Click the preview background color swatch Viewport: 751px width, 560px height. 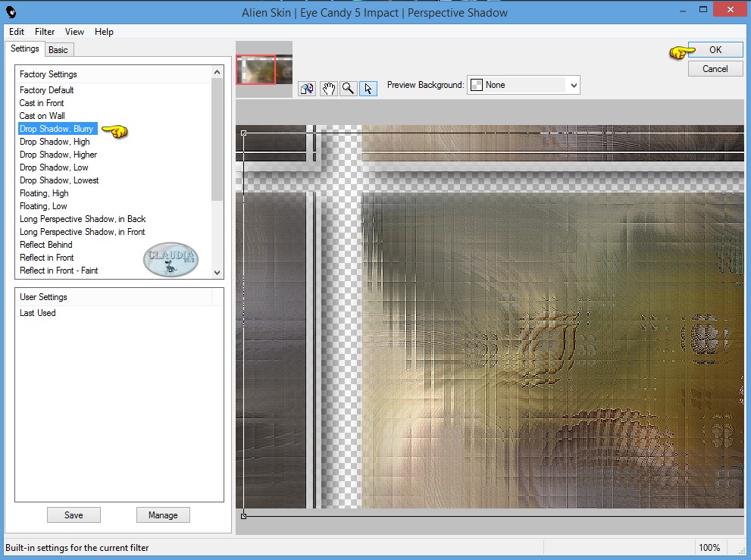[477, 86]
